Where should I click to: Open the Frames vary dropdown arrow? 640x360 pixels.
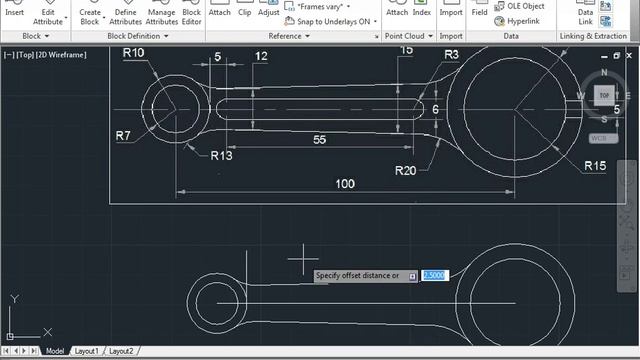348,7
